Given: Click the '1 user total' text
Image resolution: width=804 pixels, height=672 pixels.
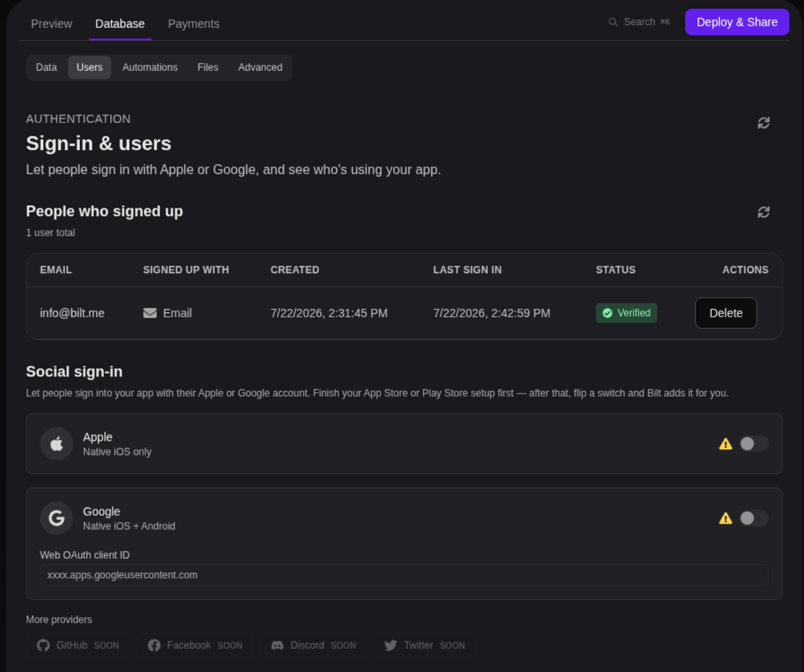Looking at the screenshot, I should [50, 233].
